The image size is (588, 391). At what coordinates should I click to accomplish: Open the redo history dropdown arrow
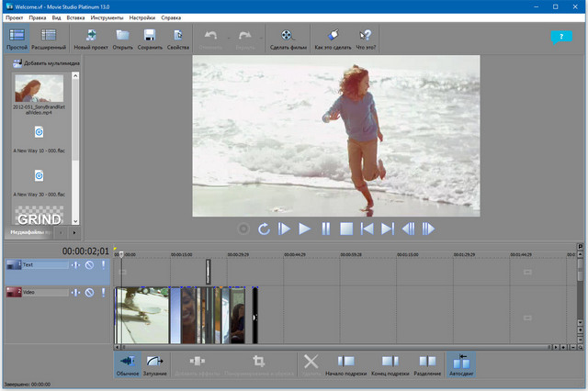click(x=261, y=38)
